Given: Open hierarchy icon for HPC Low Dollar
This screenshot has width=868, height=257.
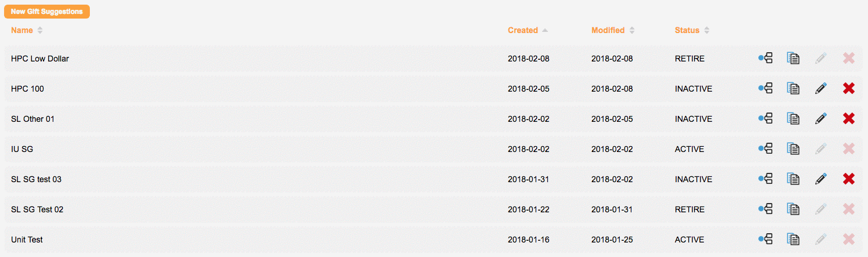Looking at the screenshot, I should pos(766,58).
